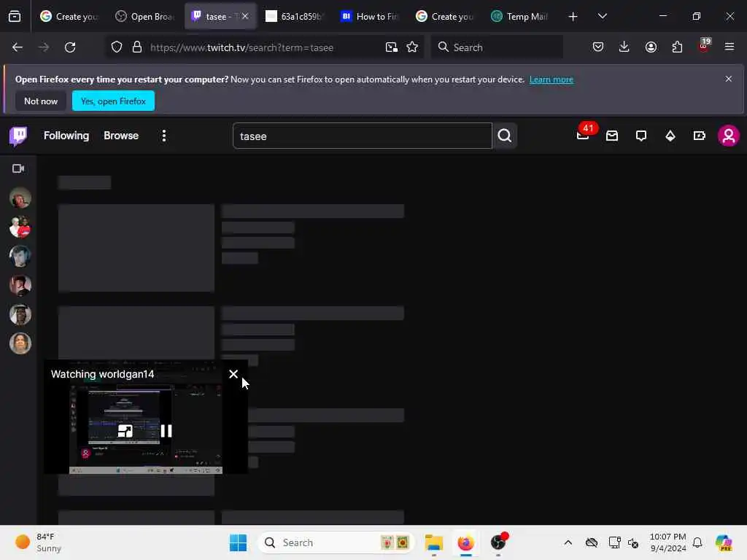Close the Firefox startup notification bar

coord(729,79)
